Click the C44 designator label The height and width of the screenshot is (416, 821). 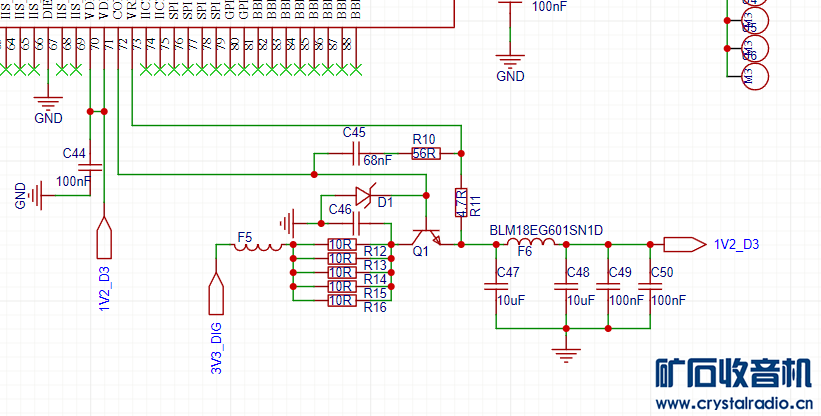coord(74,153)
